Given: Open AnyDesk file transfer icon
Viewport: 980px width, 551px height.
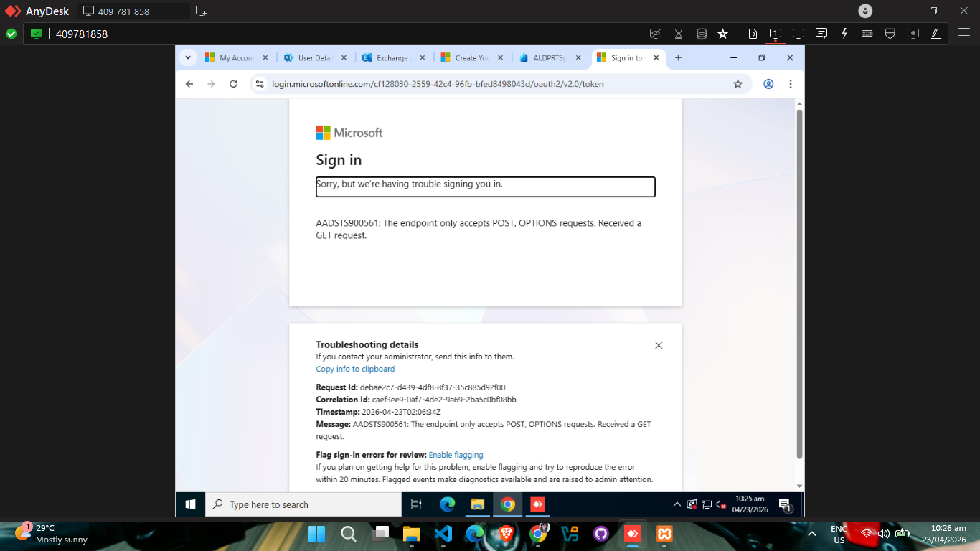Looking at the screenshot, I should [753, 34].
